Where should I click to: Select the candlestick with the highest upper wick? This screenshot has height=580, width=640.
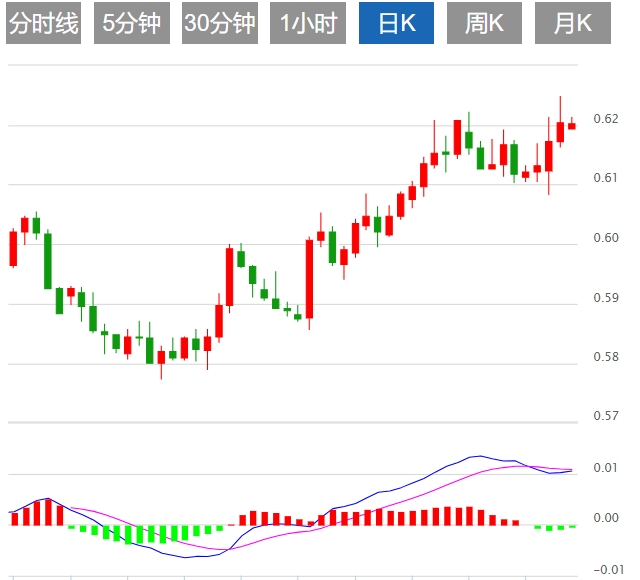coord(560,130)
